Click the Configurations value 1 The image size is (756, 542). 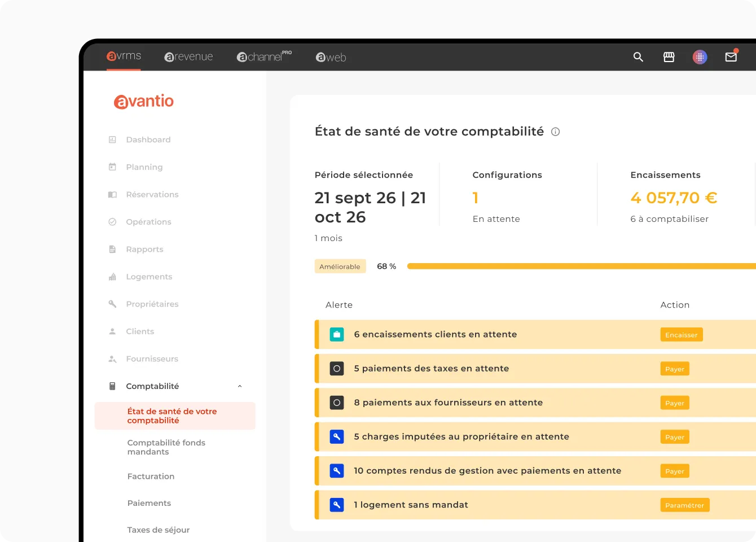(x=476, y=198)
